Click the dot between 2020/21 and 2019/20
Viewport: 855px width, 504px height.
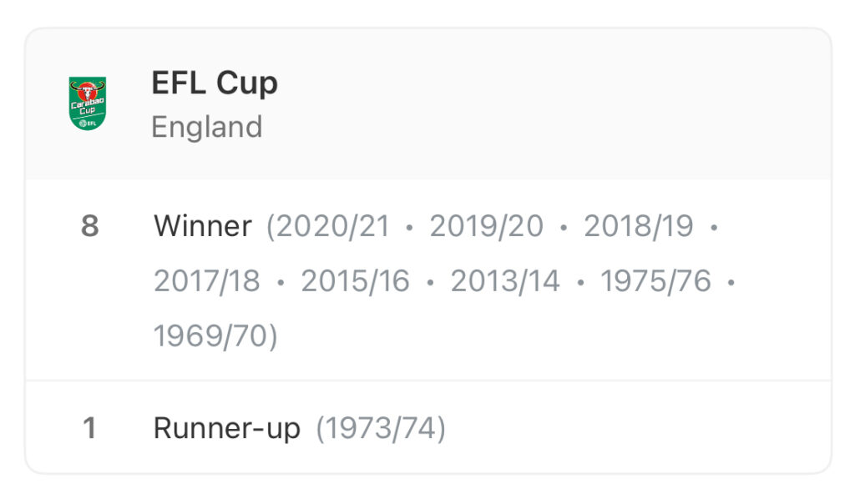[409, 227]
